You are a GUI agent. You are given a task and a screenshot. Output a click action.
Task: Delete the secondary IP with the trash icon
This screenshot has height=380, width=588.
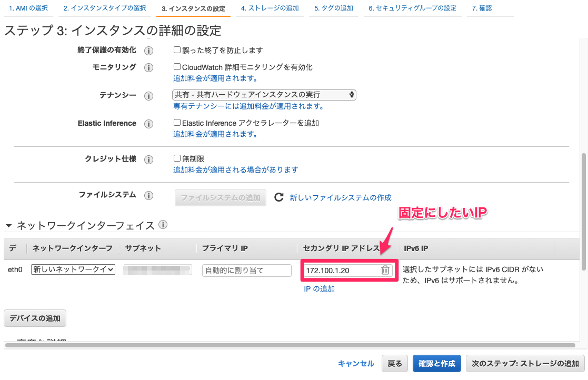(x=385, y=270)
